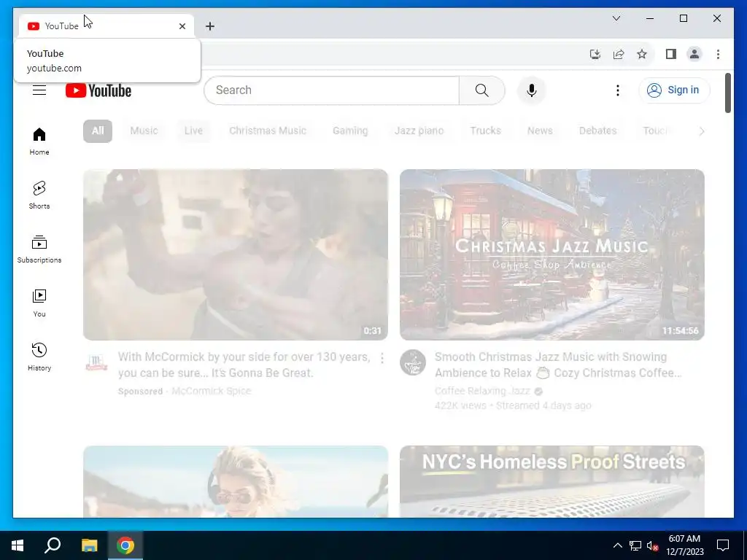Image resolution: width=747 pixels, height=560 pixels.
Task: Open the Windows Start menu
Action: coord(18,545)
